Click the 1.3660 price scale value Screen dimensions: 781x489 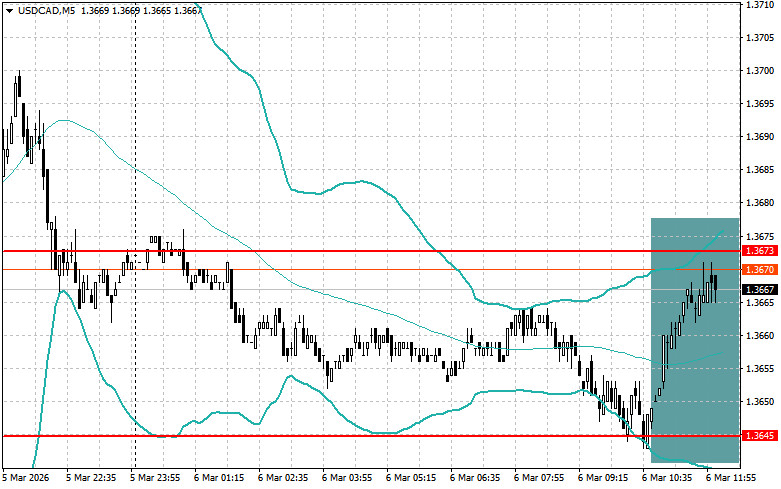coord(760,336)
